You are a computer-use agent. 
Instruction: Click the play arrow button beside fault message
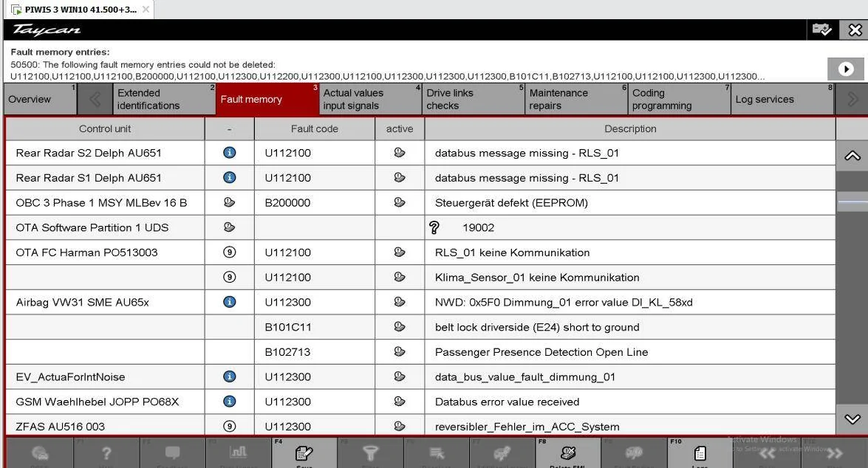tap(845, 69)
